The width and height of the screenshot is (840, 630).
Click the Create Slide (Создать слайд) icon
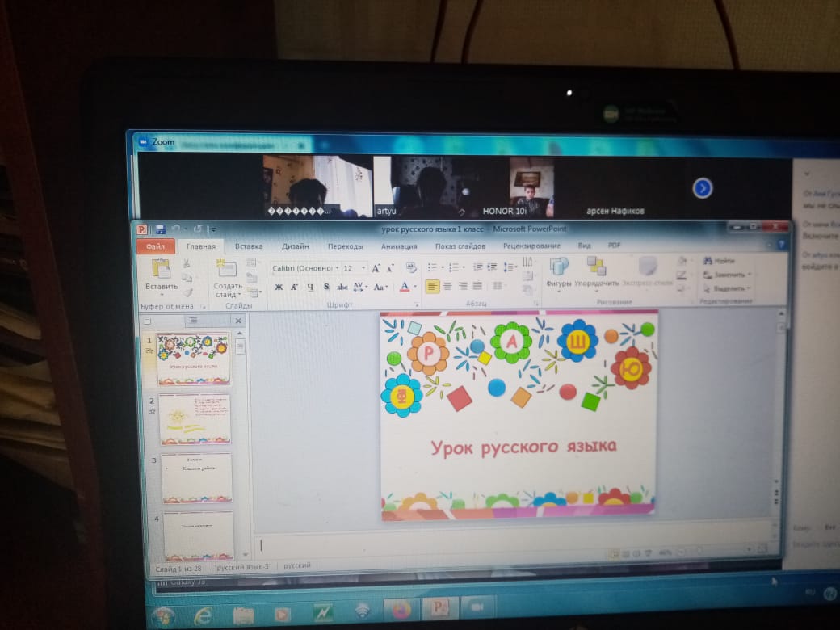pyautogui.click(x=227, y=270)
